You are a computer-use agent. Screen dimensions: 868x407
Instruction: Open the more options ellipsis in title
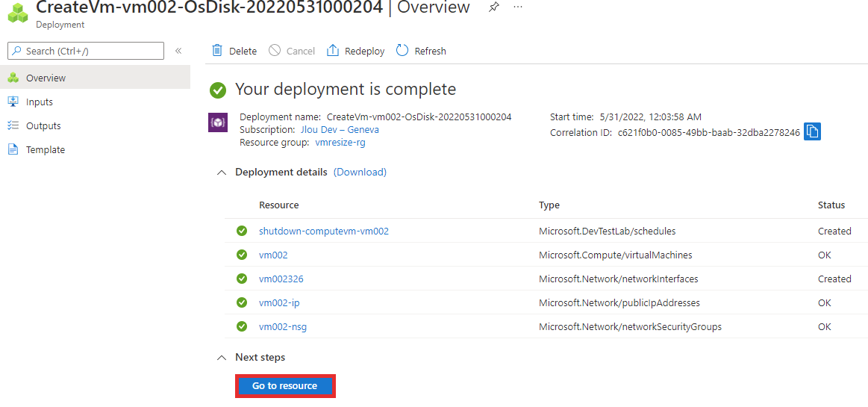(x=518, y=7)
